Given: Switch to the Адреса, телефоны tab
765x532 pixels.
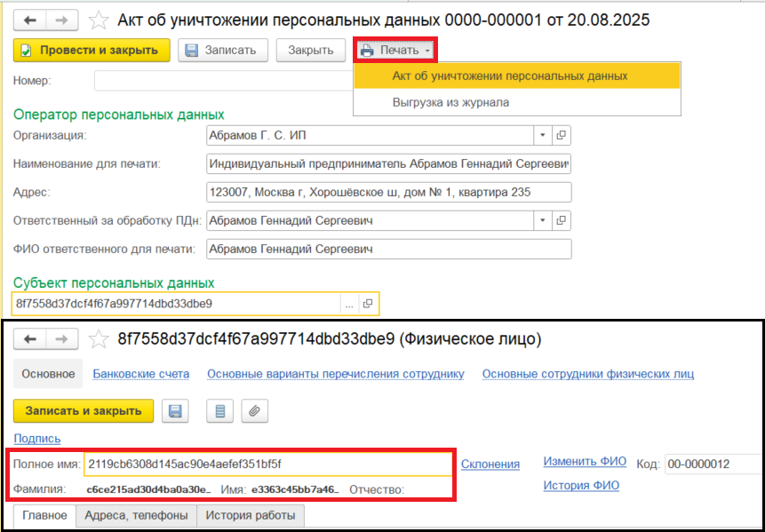Looking at the screenshot, I should [136, 515].
